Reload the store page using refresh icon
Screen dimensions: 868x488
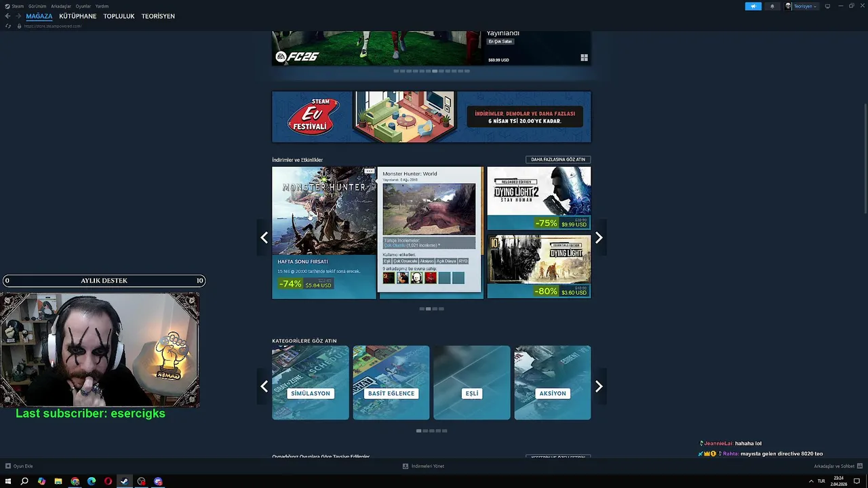pyautogui.click(x=7, y=26)
